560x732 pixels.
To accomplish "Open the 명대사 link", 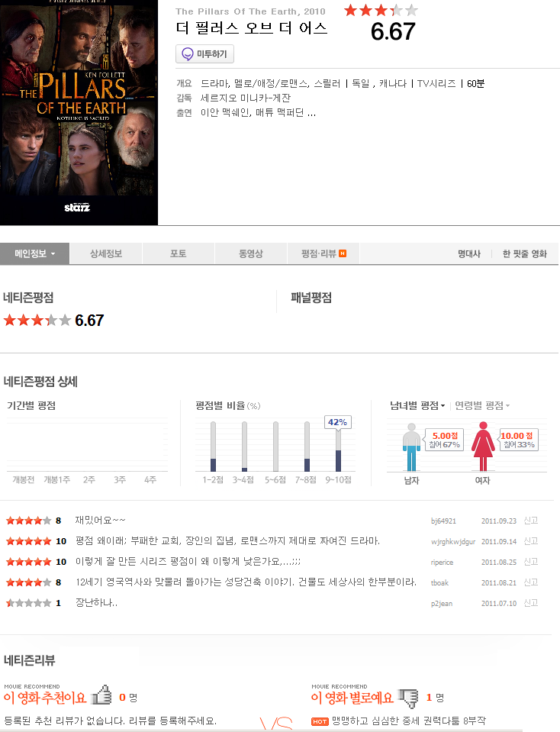I will click(469, 254).
